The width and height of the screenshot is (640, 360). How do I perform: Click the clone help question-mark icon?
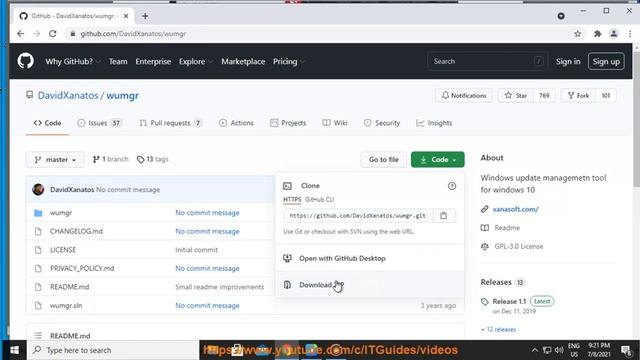[452, 186]
